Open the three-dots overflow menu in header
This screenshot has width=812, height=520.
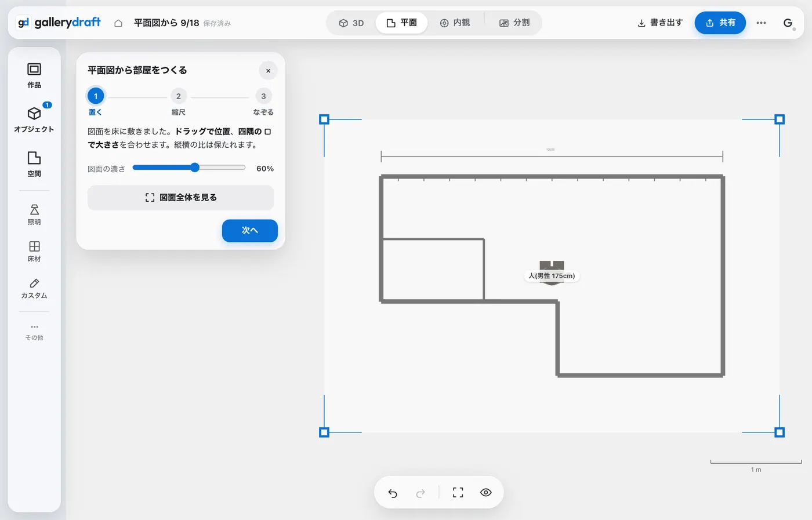pyautogui.click(x=762, y=23)
